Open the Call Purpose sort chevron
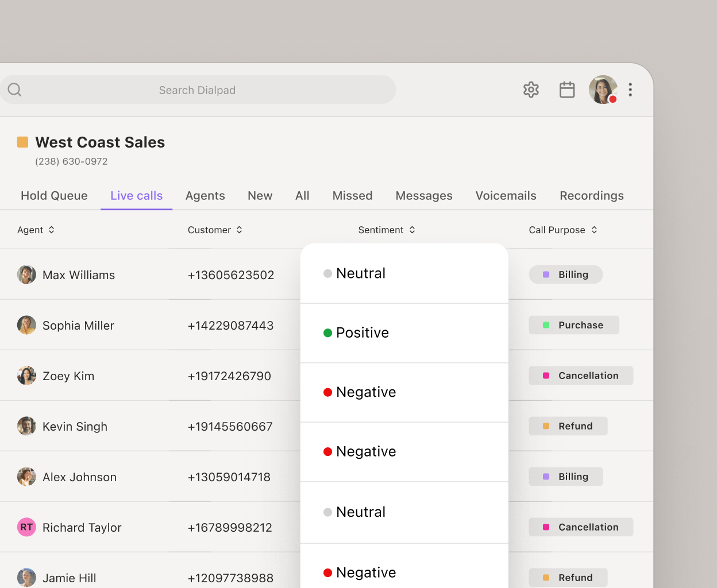 (x=595, y=230)
